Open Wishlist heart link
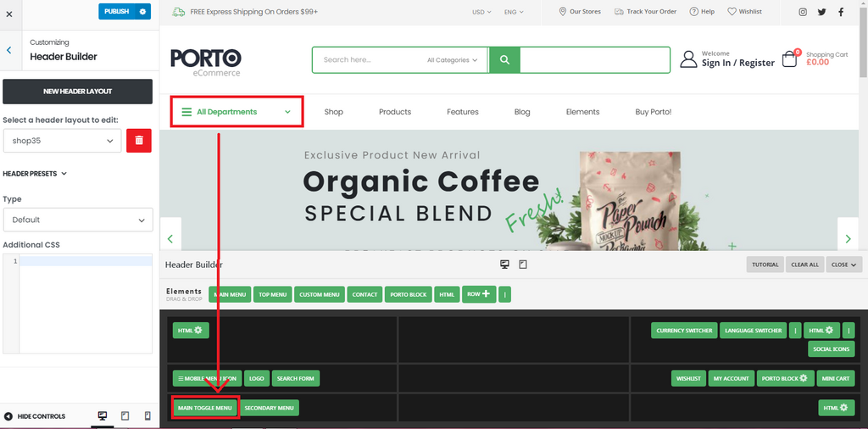The image size is (868, 429). tap(744, 12)
